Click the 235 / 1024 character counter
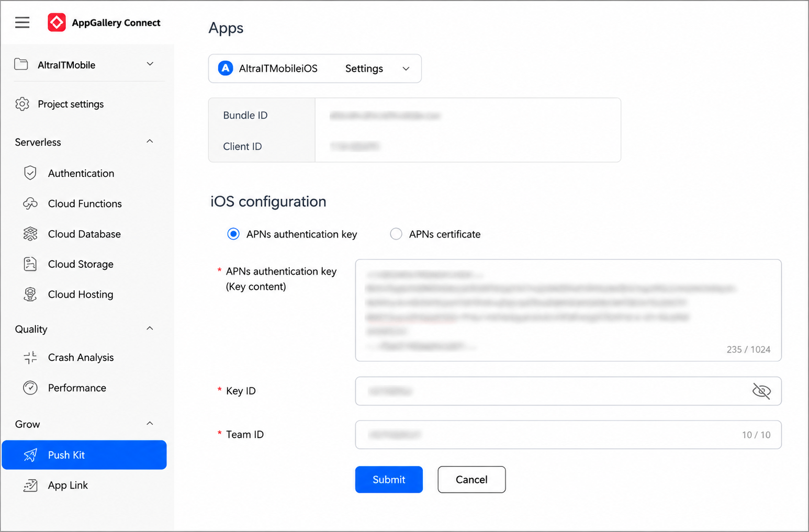This screenshot has width=809, height=532. 748,349
